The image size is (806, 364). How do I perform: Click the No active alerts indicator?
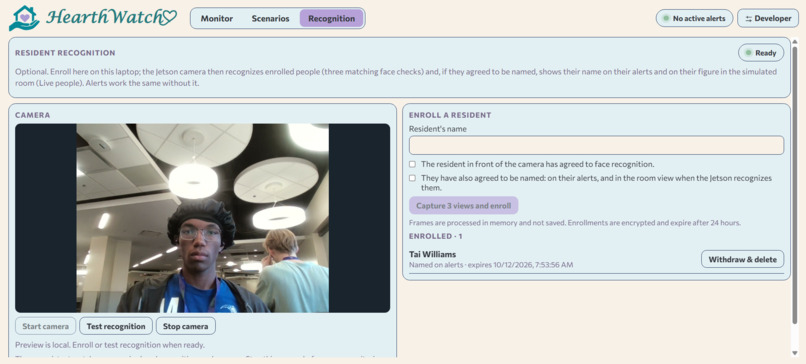click(694, 19)
